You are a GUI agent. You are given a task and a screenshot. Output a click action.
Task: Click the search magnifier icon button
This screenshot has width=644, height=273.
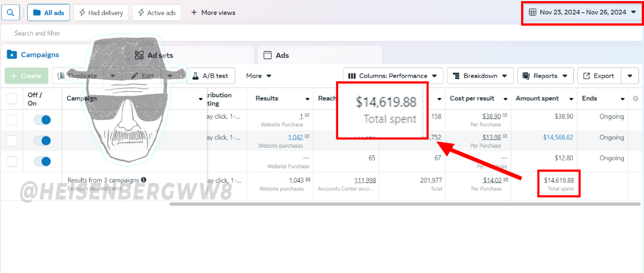pyautogui.click(x=11, y=12)
